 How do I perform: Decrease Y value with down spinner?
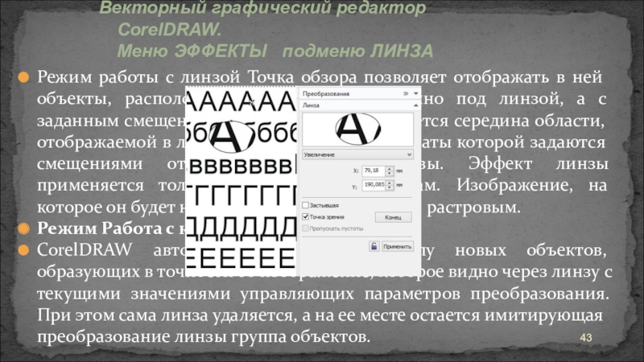pos(390,188)
